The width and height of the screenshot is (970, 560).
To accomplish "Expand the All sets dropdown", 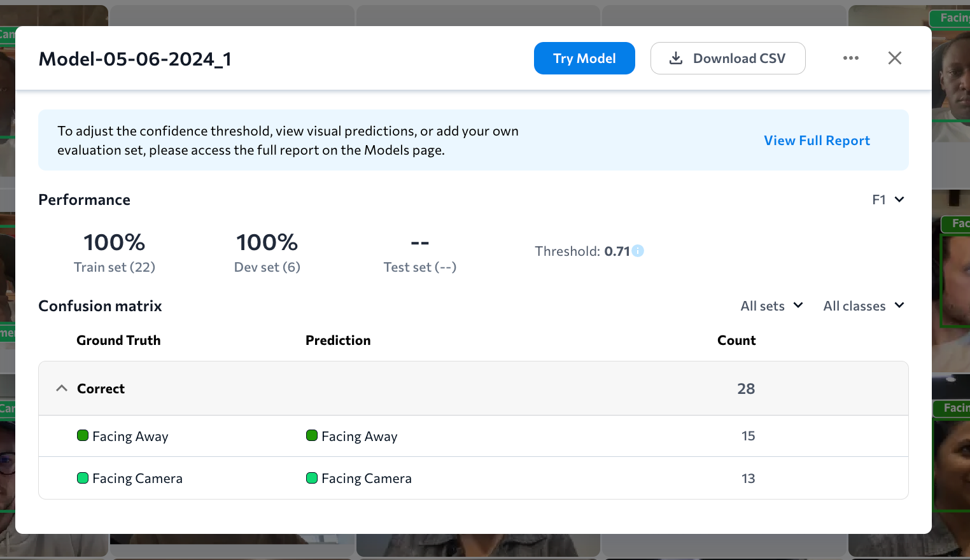I will point(771,306).
